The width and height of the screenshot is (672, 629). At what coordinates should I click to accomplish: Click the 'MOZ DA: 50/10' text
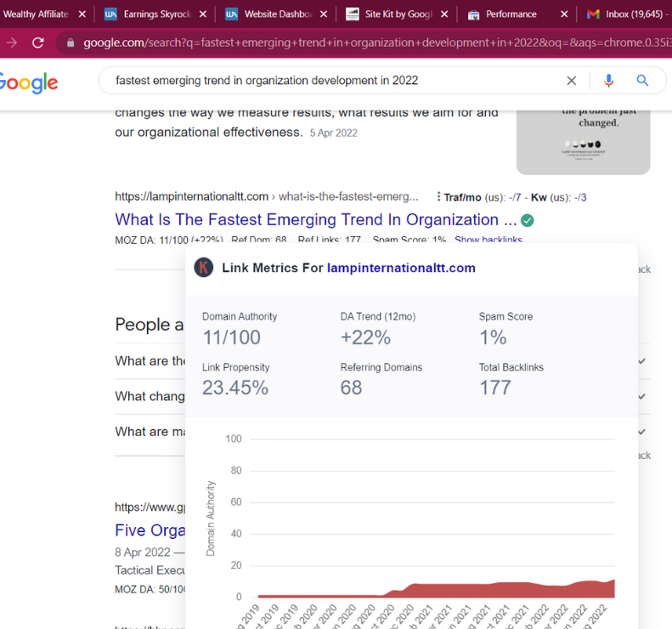coord(150,590)
